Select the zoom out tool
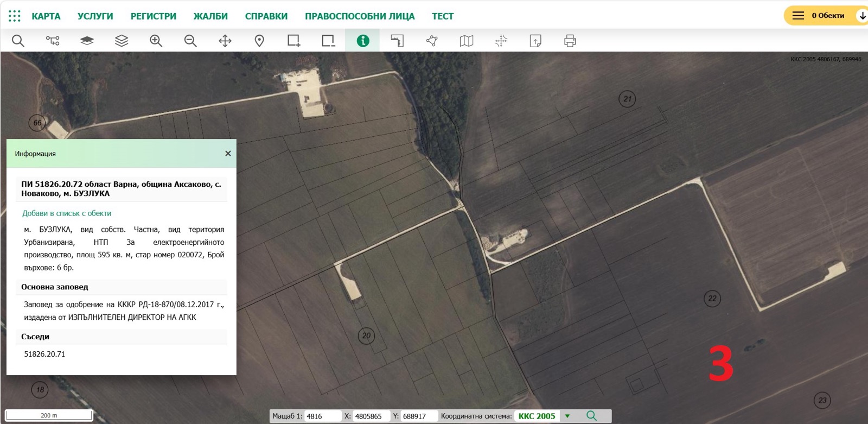The height and width of the screenshot is (424, 868). pos(190,41)
